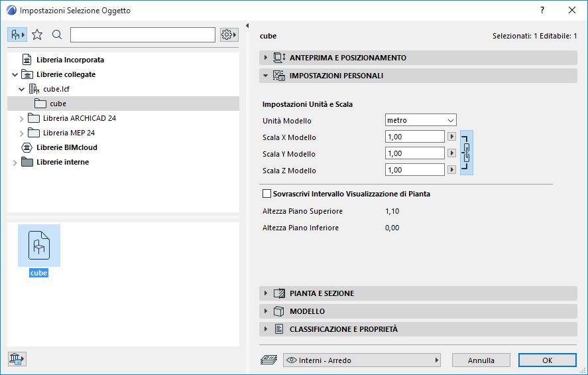Click the Scala Y Modello value field

(x=415, y=153)
